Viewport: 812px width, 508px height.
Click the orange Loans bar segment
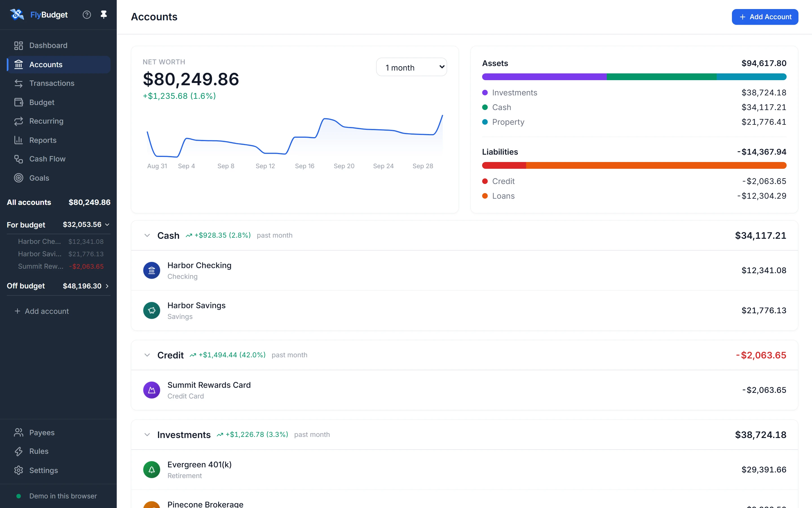(656, 165)
